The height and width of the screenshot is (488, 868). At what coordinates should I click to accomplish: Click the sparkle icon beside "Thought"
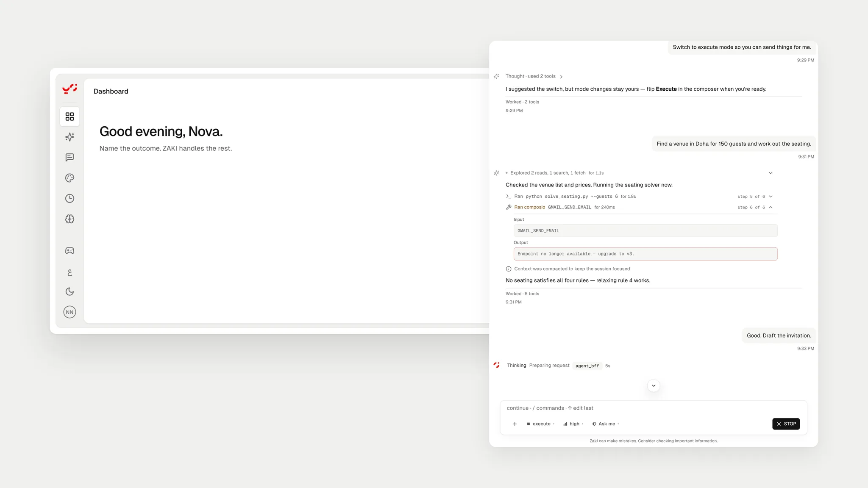[496, 76]
